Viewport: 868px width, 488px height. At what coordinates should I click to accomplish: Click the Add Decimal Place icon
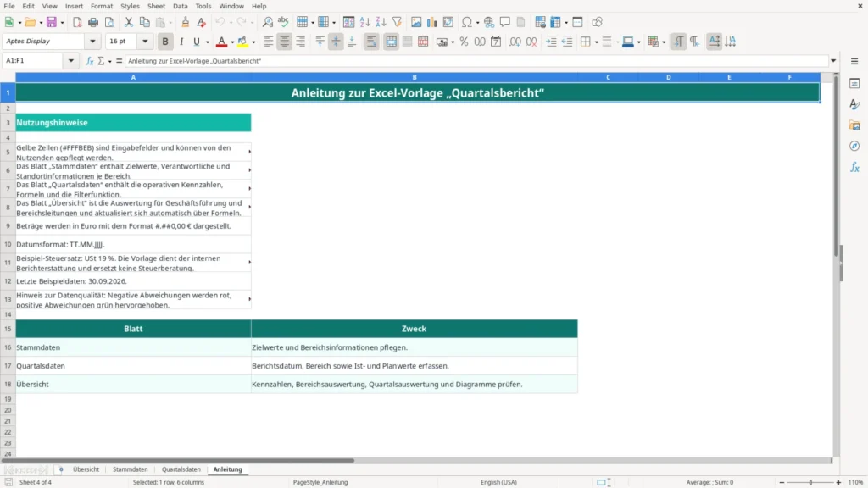515,42
